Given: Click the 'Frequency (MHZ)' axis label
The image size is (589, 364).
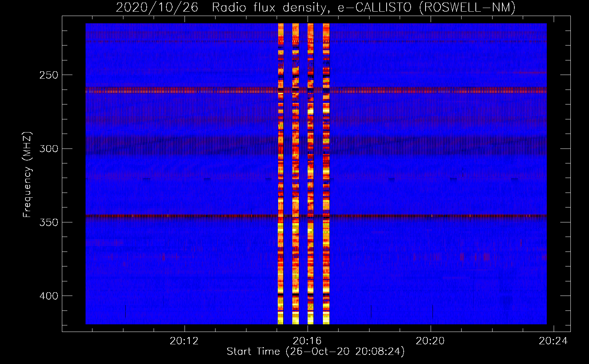Looking at the screenshot, I should click(27, 175).
